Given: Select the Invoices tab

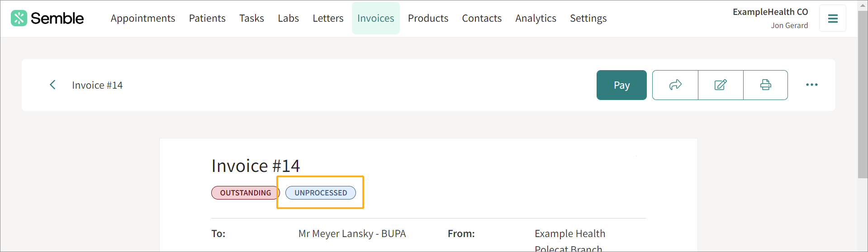Looking at the screenshot, I should tap(376, 18).
